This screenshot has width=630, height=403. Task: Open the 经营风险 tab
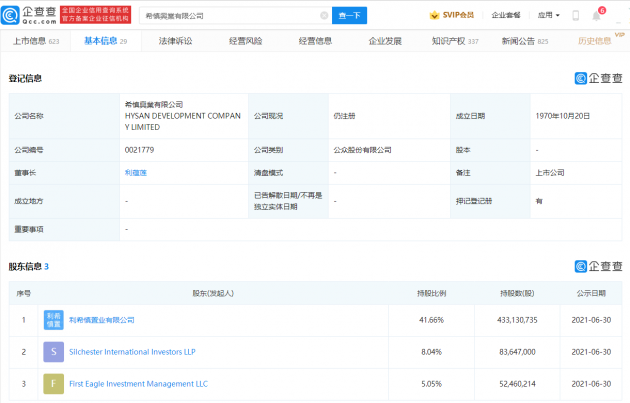245,41
